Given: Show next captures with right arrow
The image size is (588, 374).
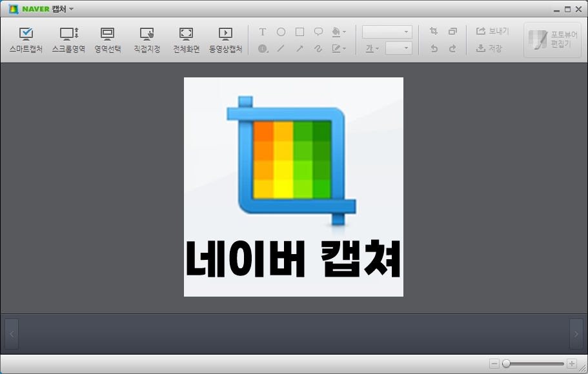Looking at the screenshot, I should [576, 334].
